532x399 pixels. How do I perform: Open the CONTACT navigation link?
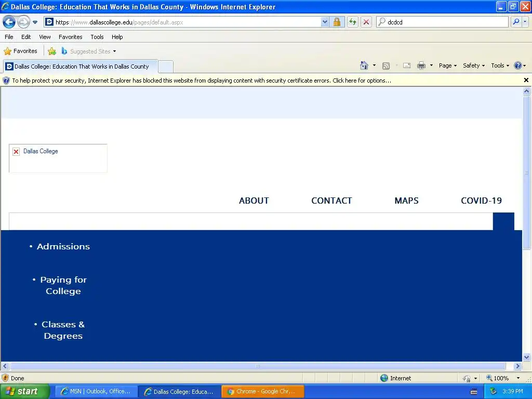331,201
